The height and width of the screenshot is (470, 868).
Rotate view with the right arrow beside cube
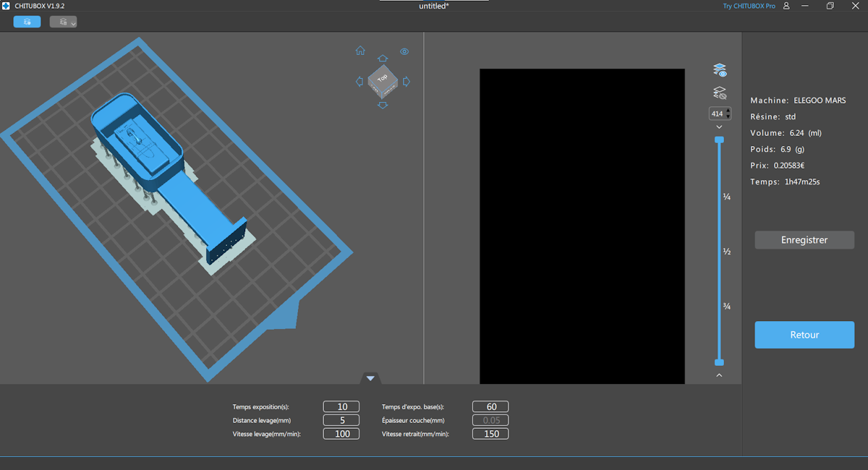(406, 82)
